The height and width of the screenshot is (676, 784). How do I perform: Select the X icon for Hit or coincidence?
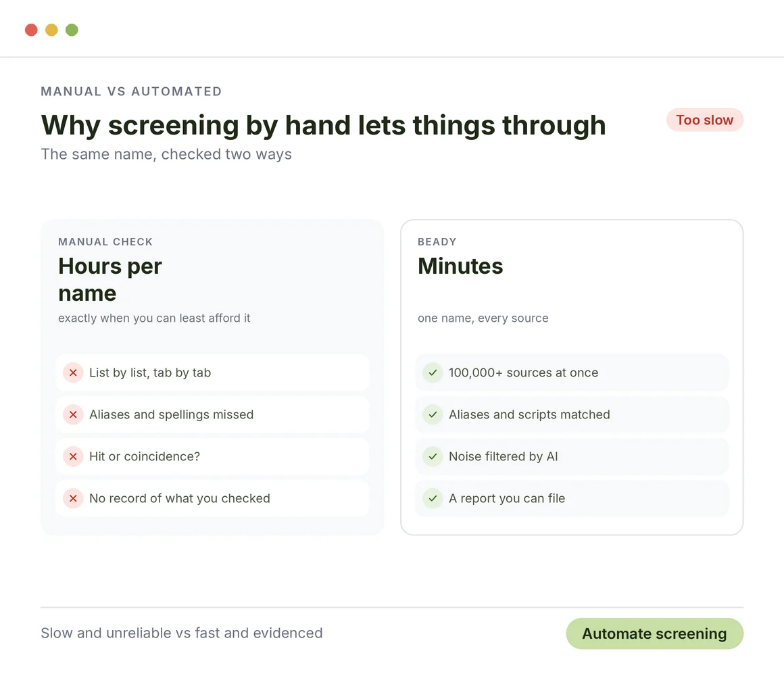(x=73, y=456)
